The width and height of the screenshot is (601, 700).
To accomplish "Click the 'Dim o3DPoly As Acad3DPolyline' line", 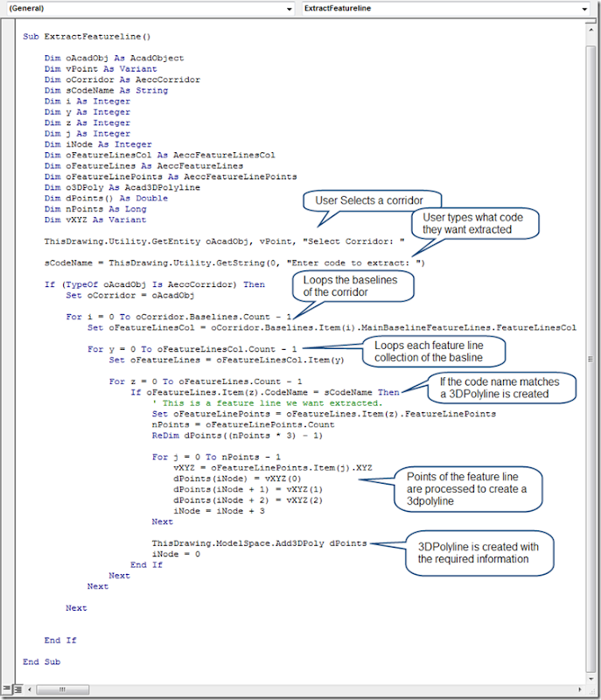I will pyautogui.click(x=122, y=187).
